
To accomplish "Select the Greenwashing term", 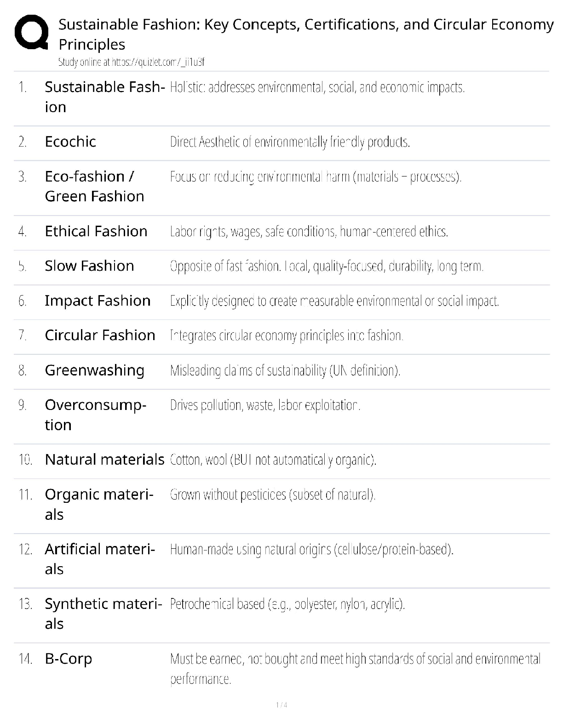I will [94, 370].
